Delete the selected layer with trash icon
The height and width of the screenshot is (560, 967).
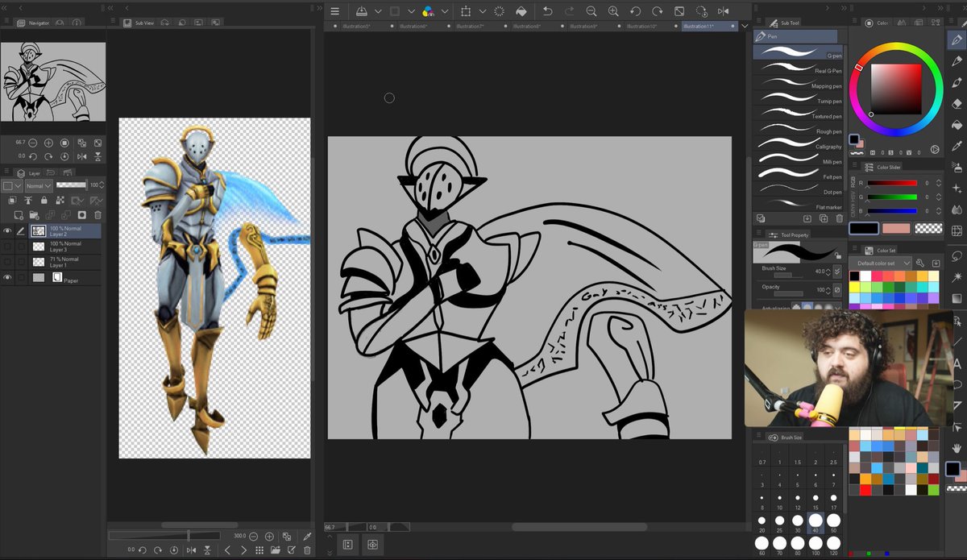(x=98, y=215)
